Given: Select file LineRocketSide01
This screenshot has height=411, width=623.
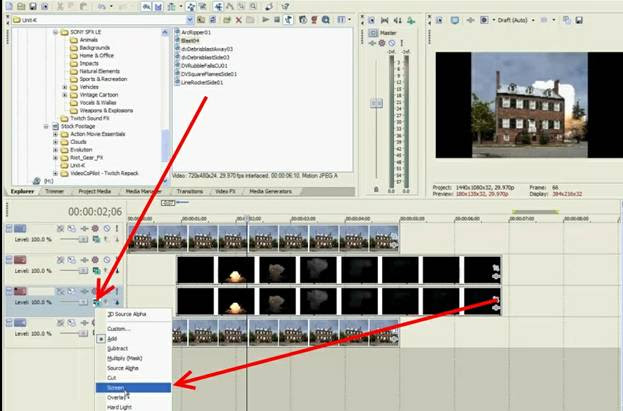Looking at the screenshot, I should 202,82.
